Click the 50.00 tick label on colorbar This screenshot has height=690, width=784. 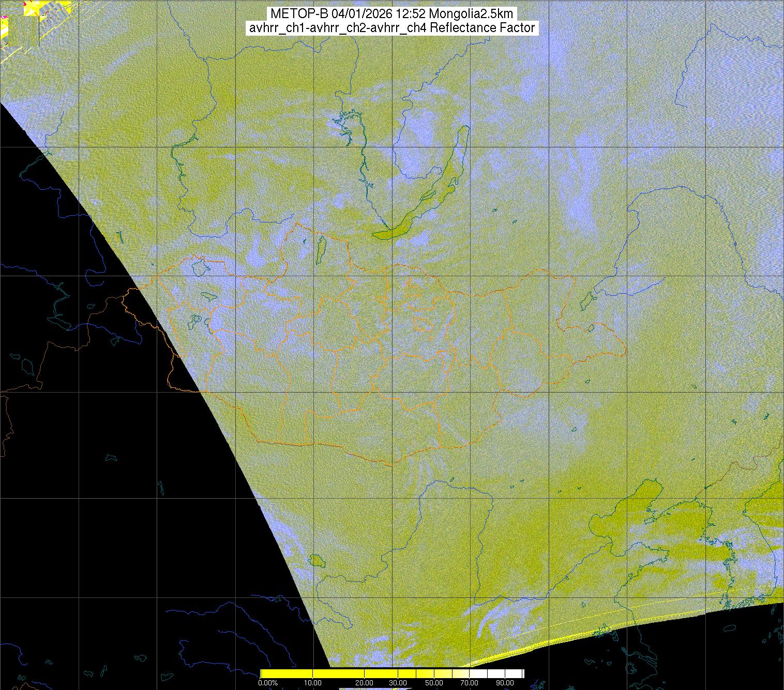click(x=434, y=683)
